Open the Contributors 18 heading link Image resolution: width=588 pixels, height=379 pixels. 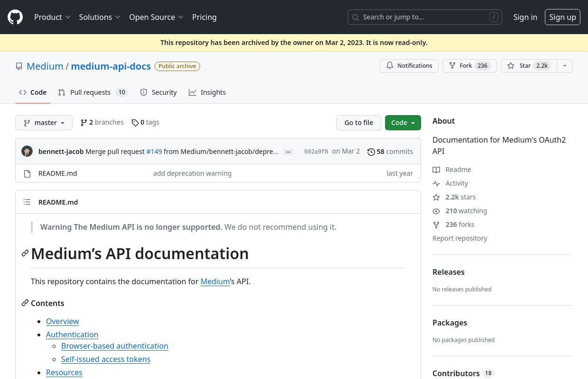coord(463,373)
